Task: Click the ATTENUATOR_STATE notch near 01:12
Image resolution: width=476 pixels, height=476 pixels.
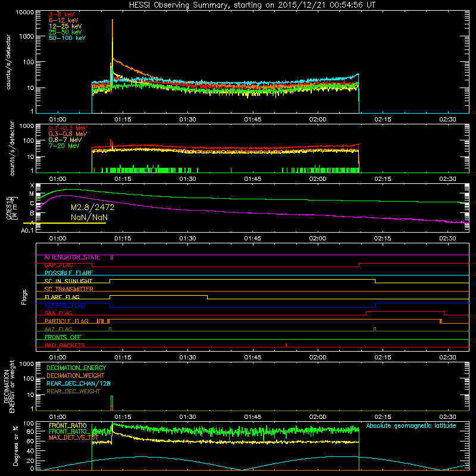Action: 112,258
